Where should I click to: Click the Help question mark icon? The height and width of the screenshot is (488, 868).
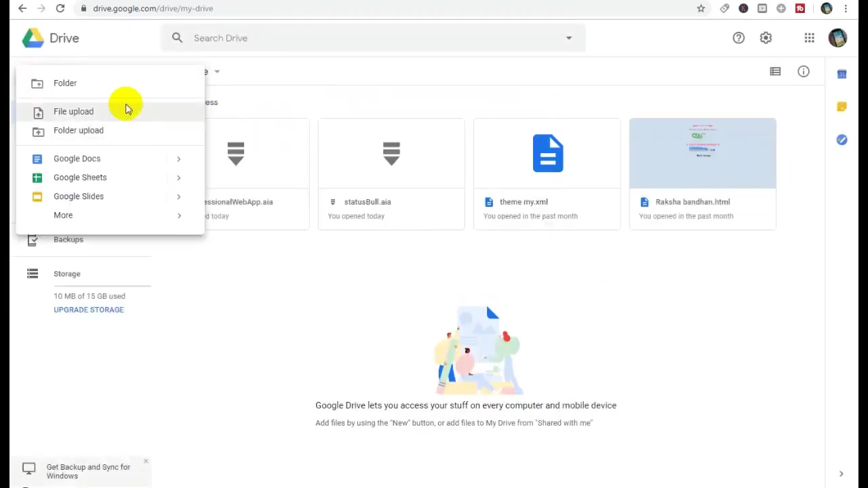click(x=738, y=38)
